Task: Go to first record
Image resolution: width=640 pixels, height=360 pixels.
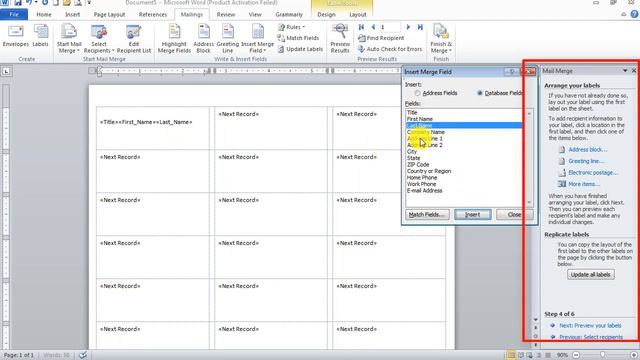Action: 361,27
